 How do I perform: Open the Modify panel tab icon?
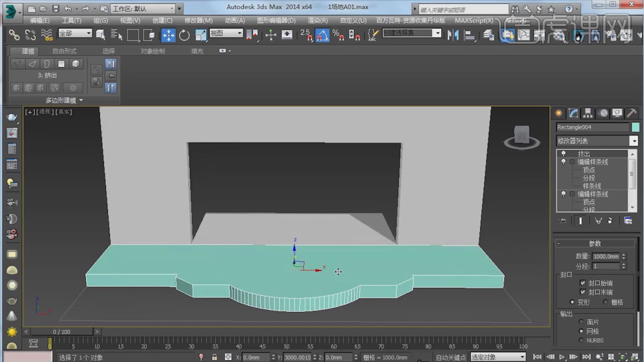[573, 113]
